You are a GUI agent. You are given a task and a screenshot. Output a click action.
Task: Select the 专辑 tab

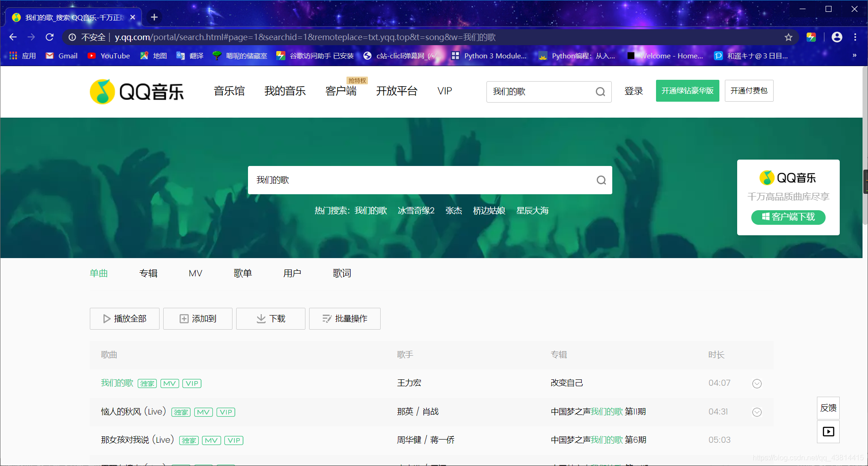pyautogui.click(x=149, y=273)
